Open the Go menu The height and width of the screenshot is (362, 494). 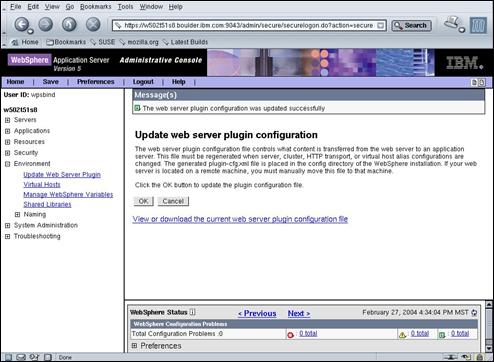(70, 7)
